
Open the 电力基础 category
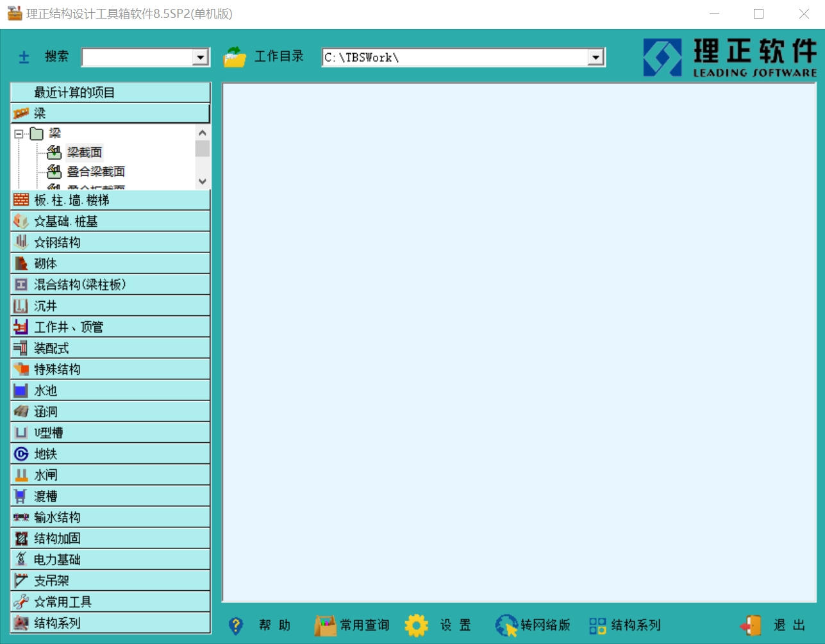pos(110,559)
